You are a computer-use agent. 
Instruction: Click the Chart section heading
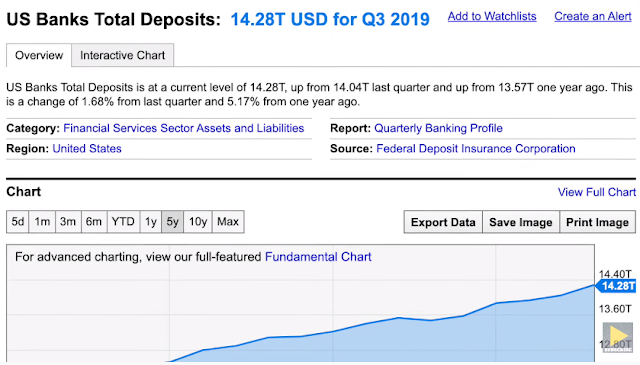(24, 191)
